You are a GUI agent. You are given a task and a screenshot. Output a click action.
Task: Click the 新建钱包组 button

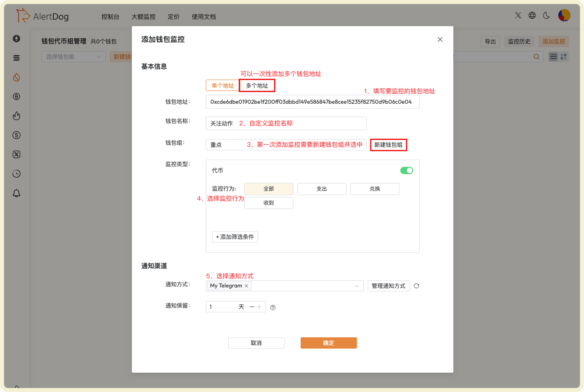[388, 145]
